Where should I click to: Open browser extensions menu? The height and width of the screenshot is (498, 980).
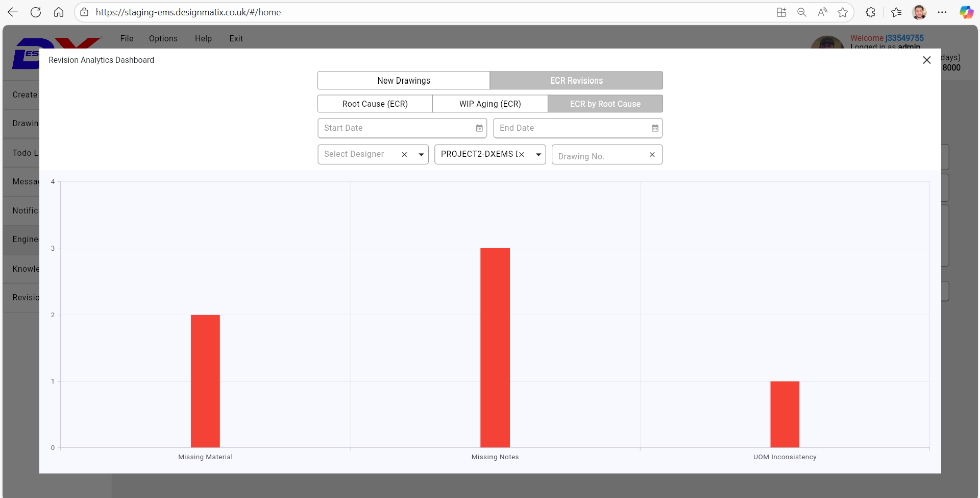point(870,12)
